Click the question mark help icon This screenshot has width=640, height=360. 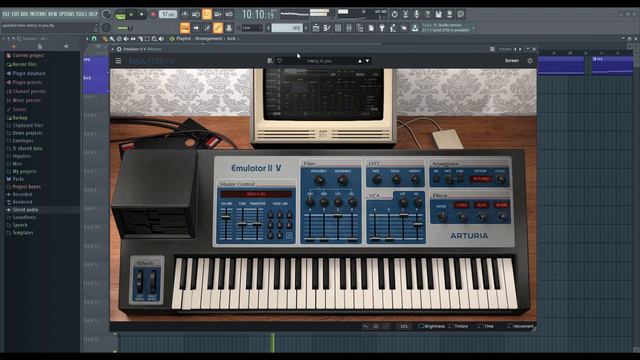point(427,14)
